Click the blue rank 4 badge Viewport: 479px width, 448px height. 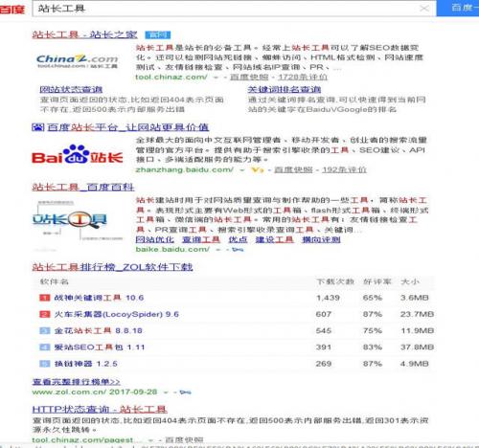[45, 347]
